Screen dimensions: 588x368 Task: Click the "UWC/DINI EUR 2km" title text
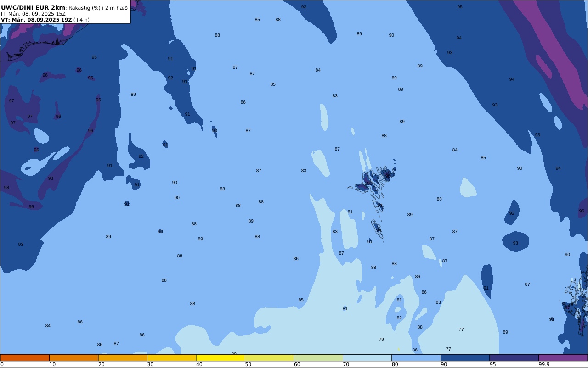33,8
